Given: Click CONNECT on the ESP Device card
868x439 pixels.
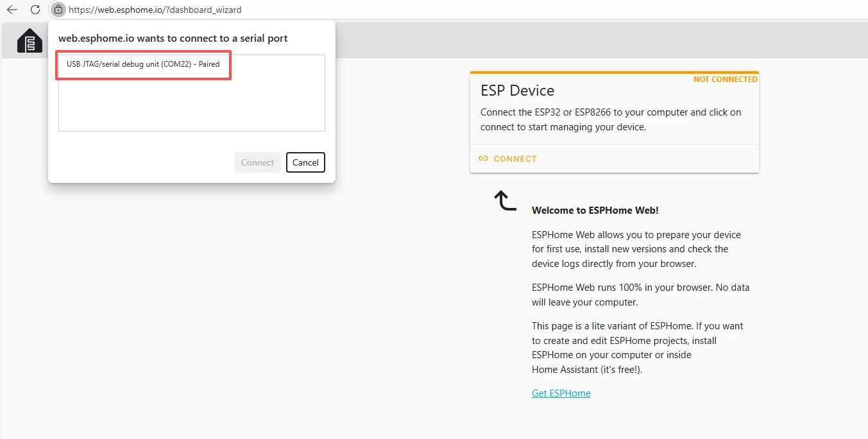Looking at the screenshot, I should point(515,159).
